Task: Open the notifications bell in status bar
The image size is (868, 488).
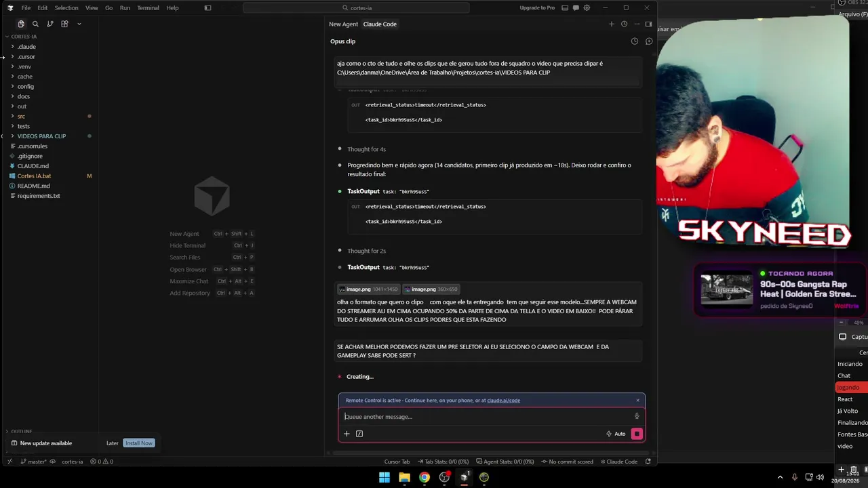Action: (x=648, y=462)
